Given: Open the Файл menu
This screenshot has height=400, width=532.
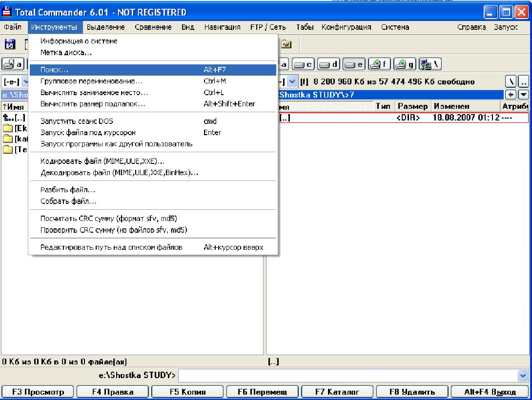Looking at the screenshot, I should coord(13,27).
